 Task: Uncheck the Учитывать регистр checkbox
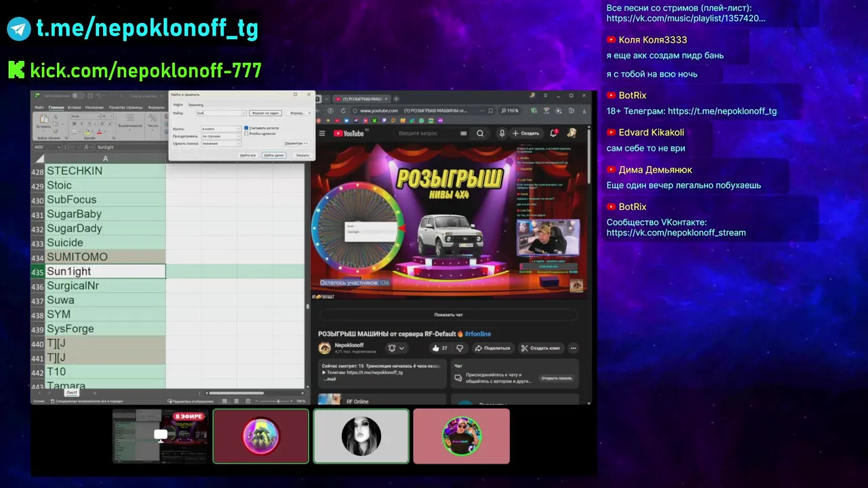[246, 128]
